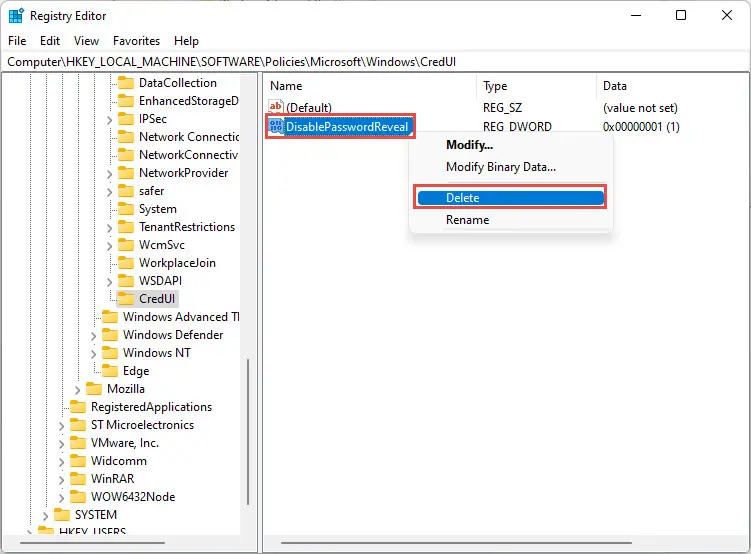Click the WinRAR folder icon
Viewport: 751px width, 554px height.
[78, 479]
